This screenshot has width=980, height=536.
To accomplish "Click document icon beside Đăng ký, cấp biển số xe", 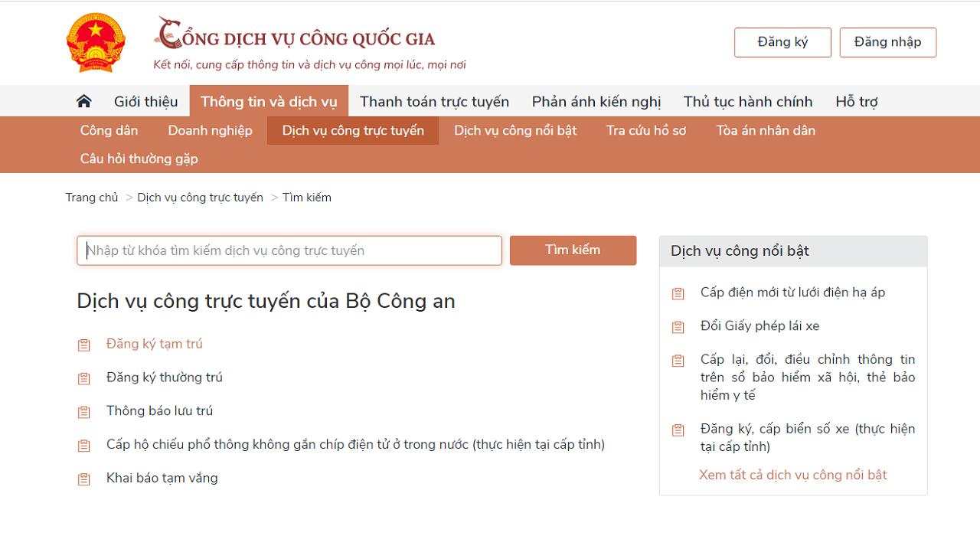I will 678,431.
